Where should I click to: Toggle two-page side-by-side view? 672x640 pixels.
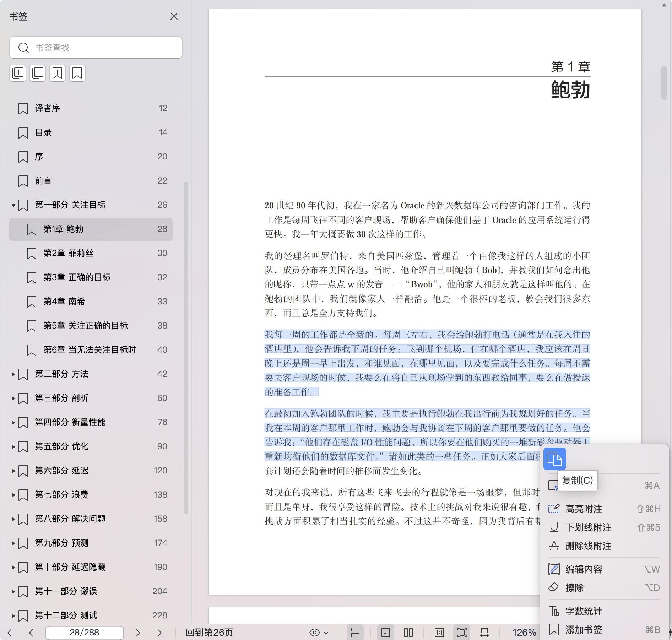click(x=408, y=633)
